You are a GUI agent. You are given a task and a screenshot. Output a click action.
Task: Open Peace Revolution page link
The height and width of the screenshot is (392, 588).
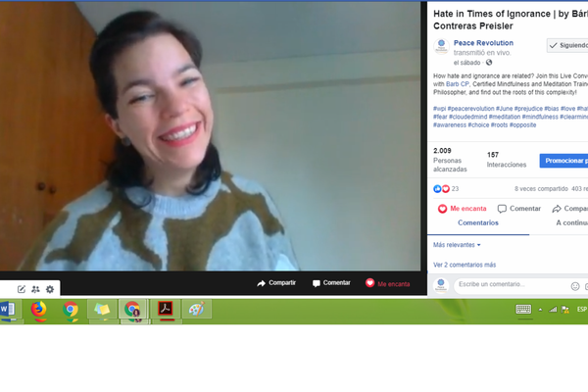coord(483,43)
